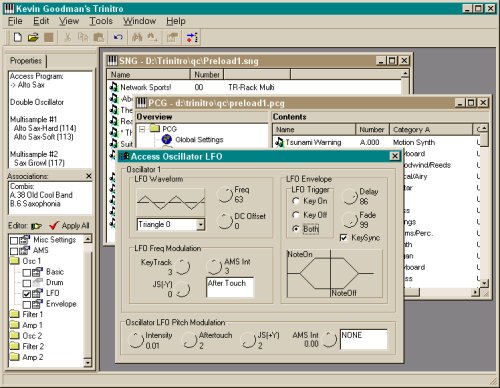Open the Edit menu

click(41, 21)
